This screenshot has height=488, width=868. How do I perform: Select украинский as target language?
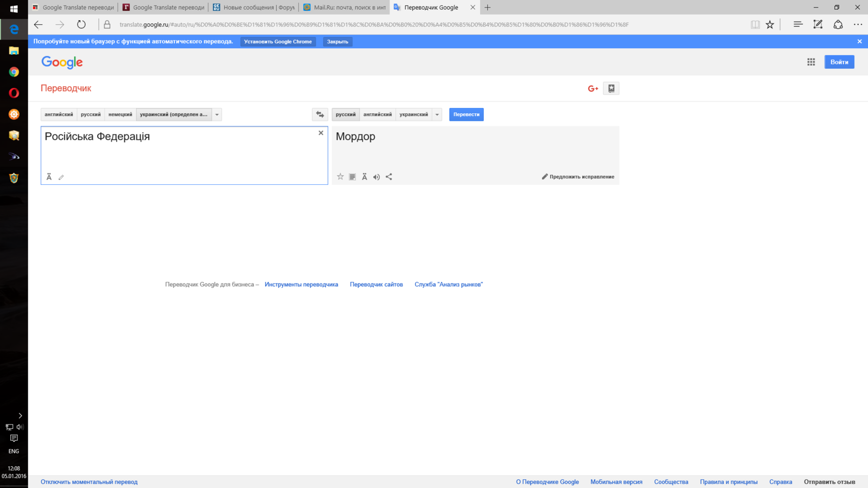click(414, 114)
